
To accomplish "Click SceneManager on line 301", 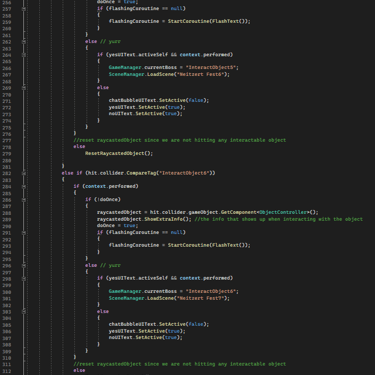I will tap(126, 298).
